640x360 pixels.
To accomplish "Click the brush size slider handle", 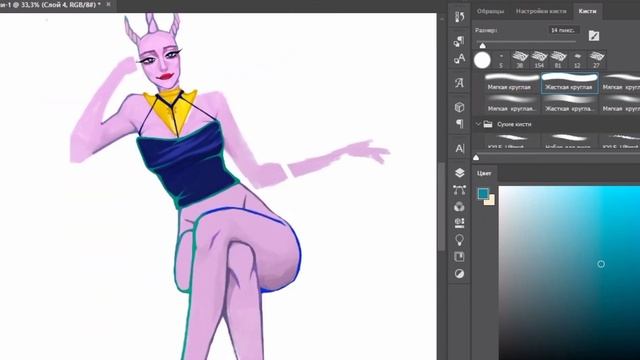I will click(482, 45).
